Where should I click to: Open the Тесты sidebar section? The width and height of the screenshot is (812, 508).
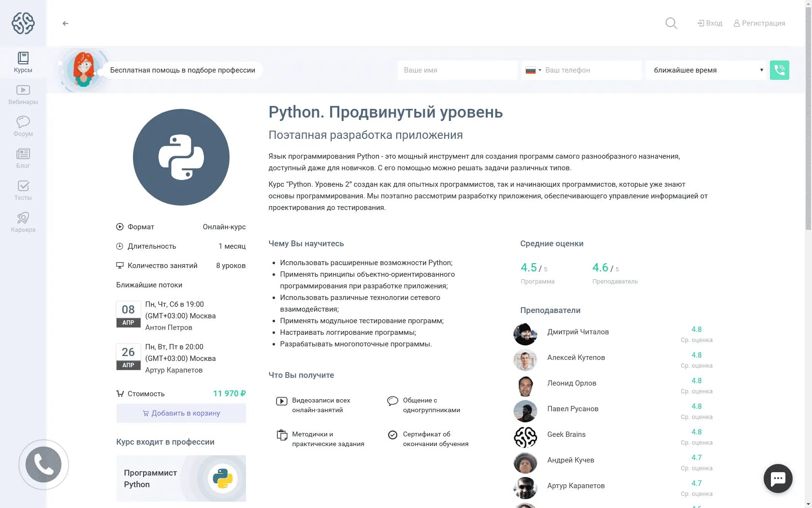(x=23, y=191)
